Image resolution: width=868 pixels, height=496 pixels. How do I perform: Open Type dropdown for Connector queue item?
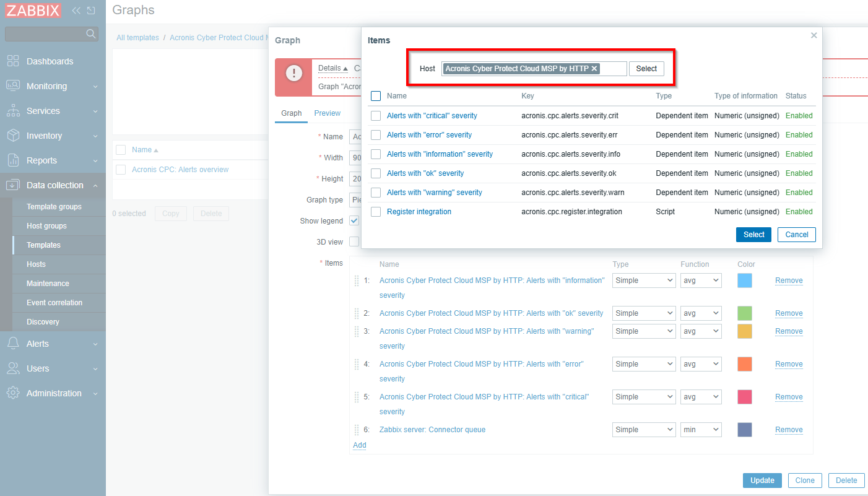(644, 430)
